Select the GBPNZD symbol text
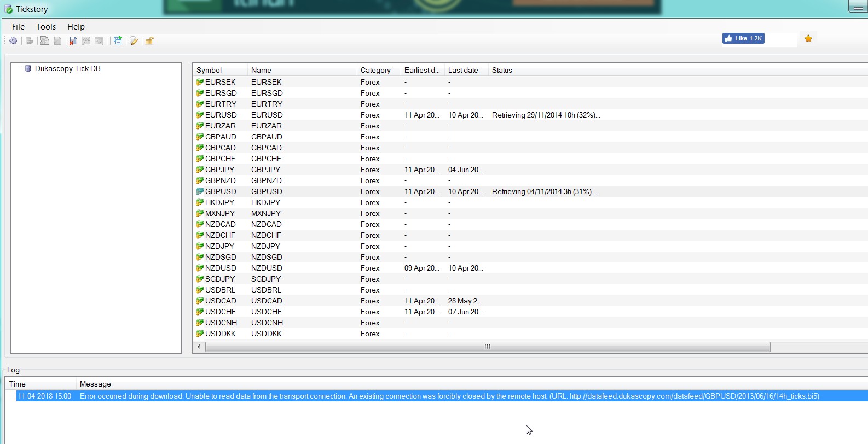 pyautogui.click(x=221, y=180)
